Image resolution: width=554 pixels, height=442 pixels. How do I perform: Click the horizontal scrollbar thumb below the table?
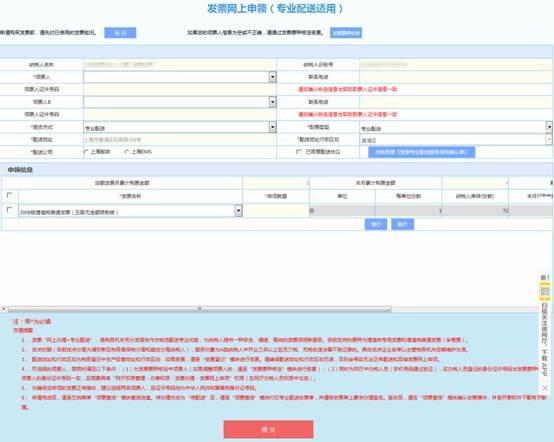200,309
